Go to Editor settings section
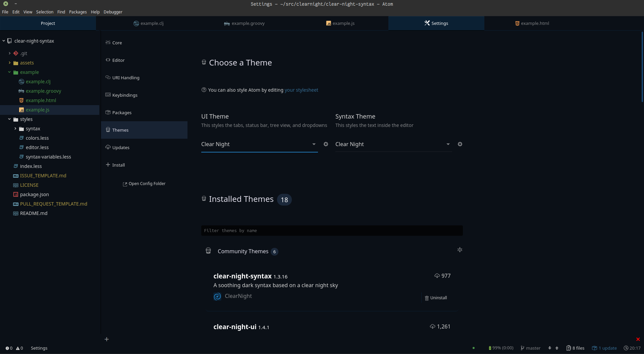644x354 pixels. (144, 60)
